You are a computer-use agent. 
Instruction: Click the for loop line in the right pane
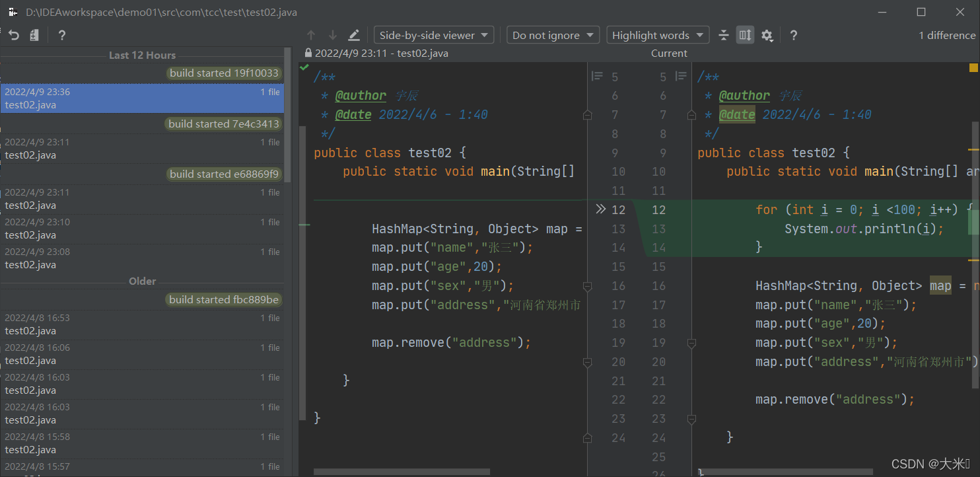864,209
